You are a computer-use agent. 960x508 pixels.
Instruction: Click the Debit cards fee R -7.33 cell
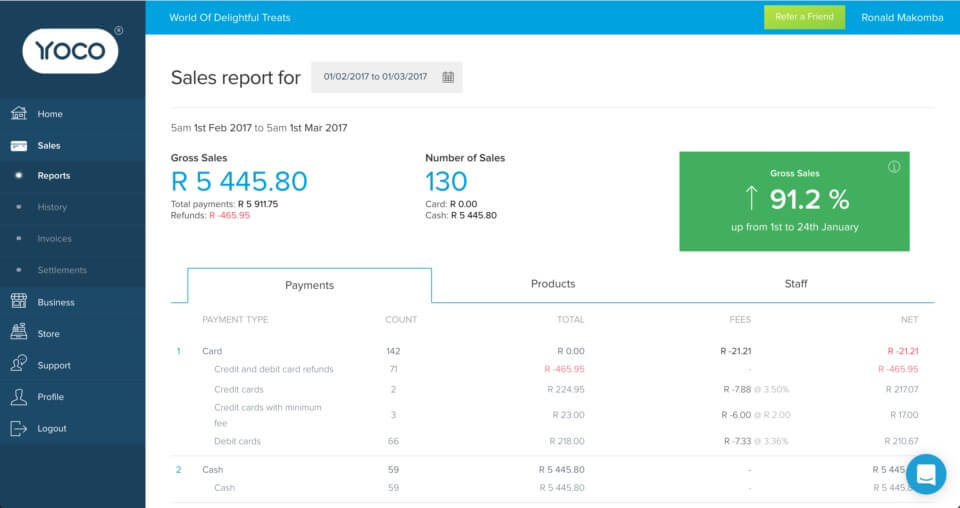coord(737,441)
